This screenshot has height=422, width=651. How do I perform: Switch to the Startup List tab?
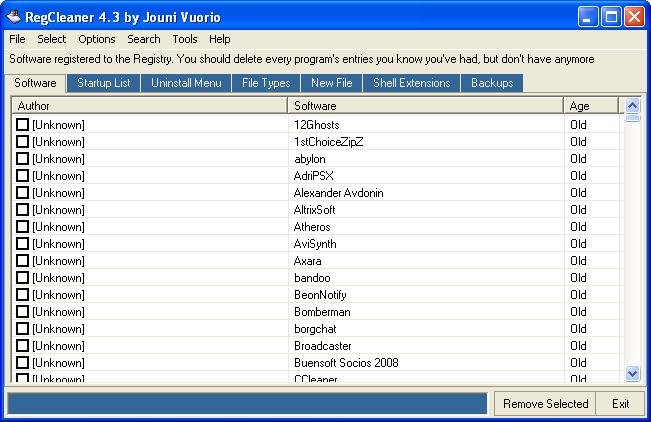pos(104,83)
